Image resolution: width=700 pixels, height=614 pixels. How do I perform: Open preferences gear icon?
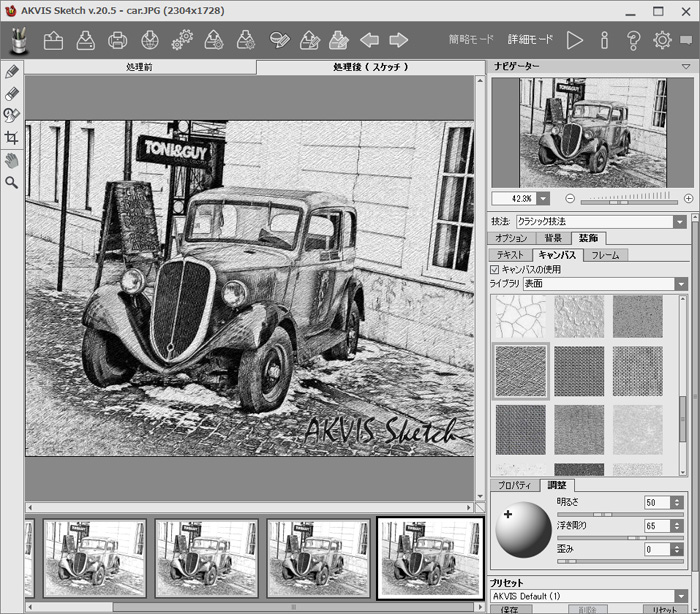pyautogui.click(x=662, y=40)
